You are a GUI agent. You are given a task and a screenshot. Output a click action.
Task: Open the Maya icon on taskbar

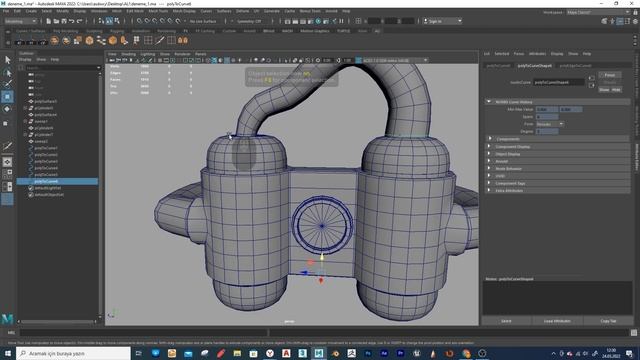319,353
